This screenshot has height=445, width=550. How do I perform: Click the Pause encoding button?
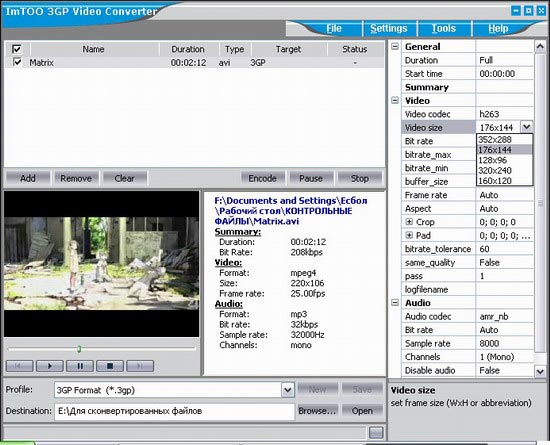pyautogui.click(x=311, y=178)
